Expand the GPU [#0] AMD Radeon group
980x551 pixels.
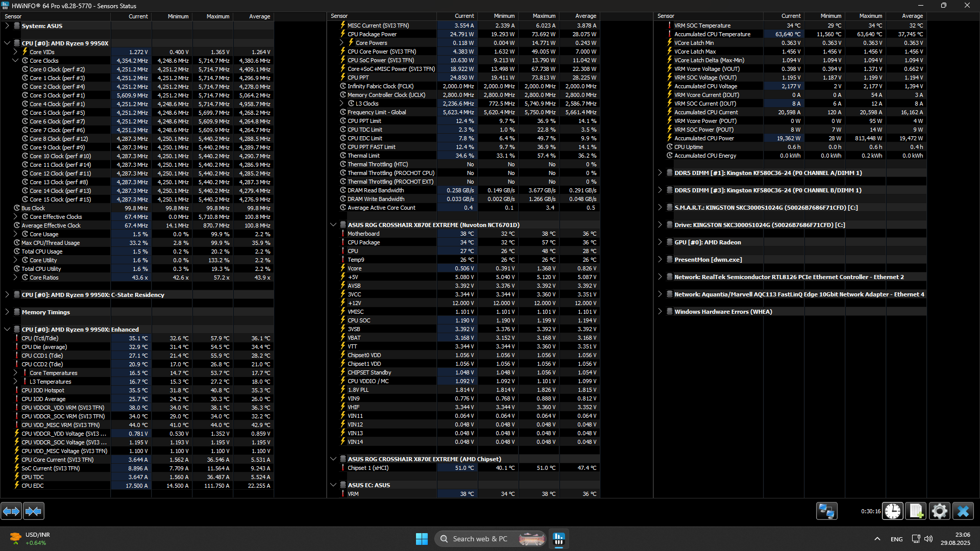point(660,242)
